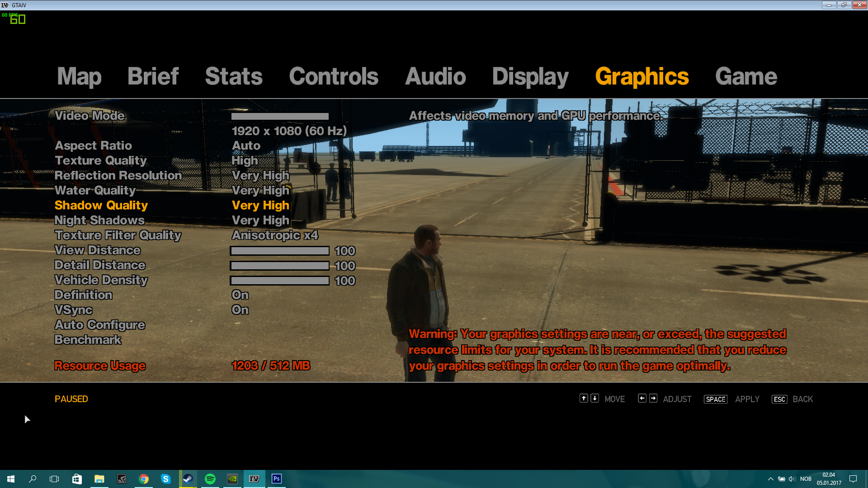868x488 pixels.
Task: Select the Aspect Ratio label
Action: [93, 145]
